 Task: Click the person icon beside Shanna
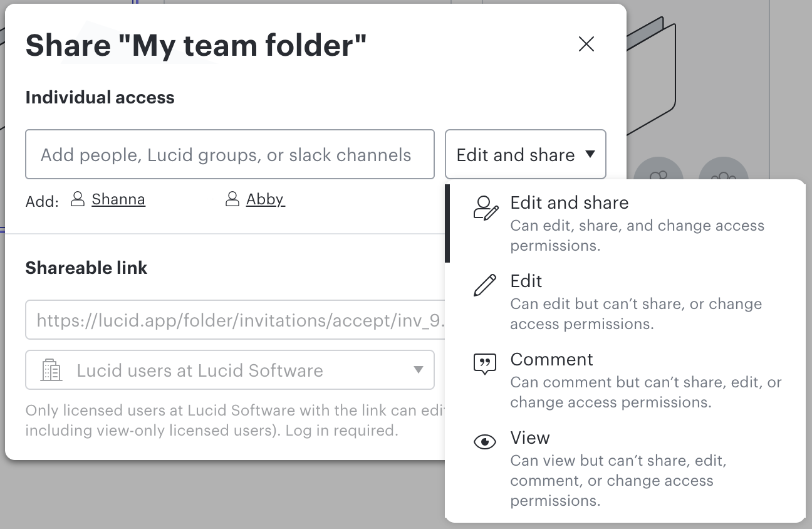point(78,199)
